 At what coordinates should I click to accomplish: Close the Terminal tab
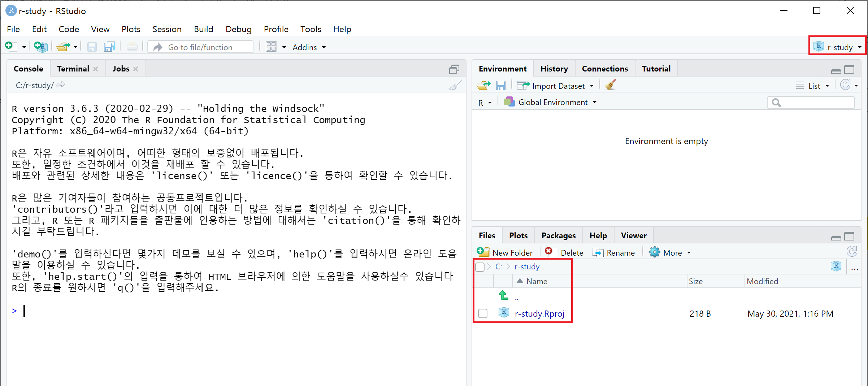click(x=96, y=69)
